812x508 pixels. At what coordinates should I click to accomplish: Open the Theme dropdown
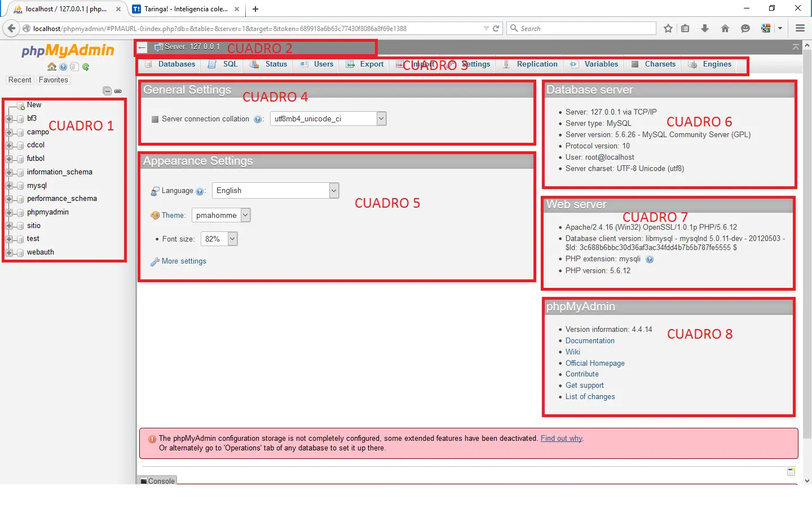[221, 215]
